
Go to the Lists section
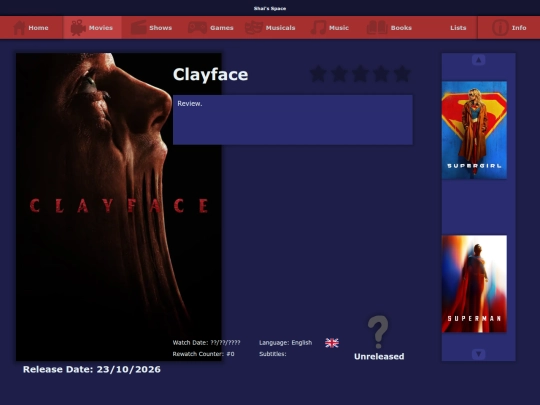tap(458, 28)
